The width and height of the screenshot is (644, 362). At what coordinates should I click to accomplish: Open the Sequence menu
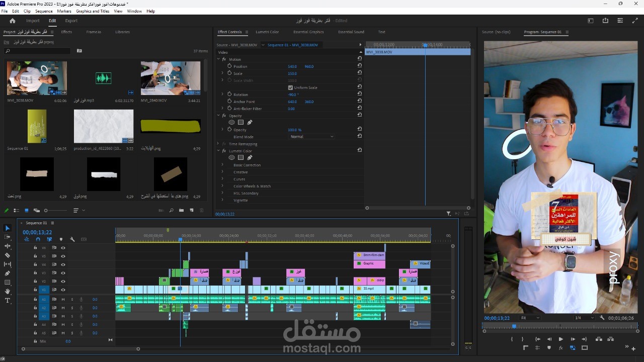pyautogui.click(x=44, y=11)
